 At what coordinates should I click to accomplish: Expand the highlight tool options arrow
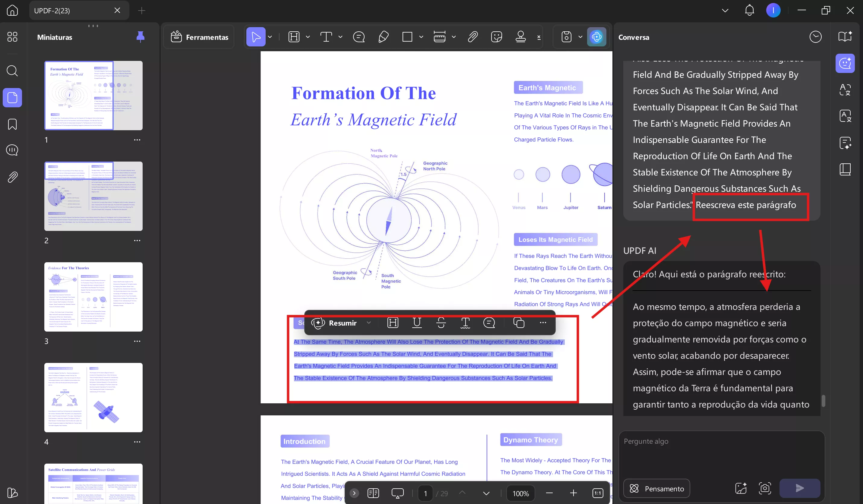pyautogui.click(x=308, y=37)
